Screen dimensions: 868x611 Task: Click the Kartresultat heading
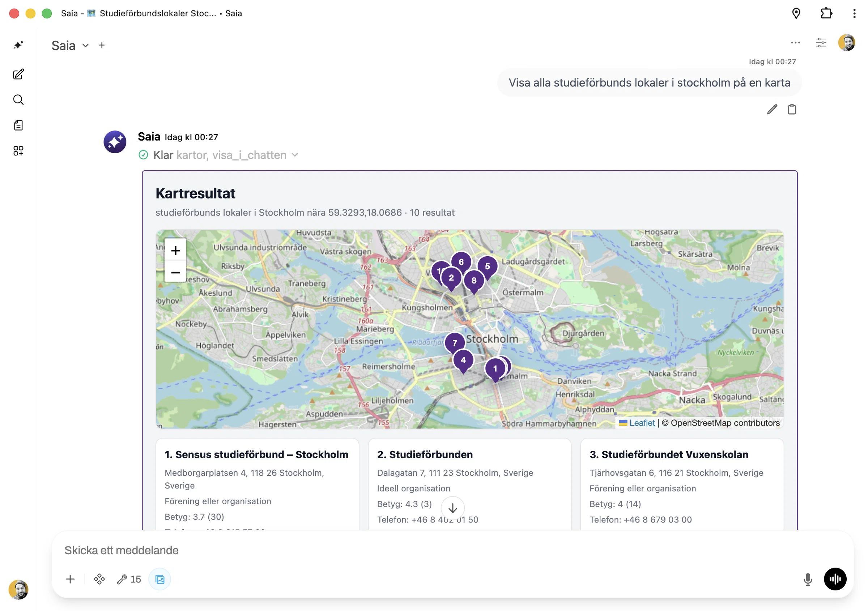click(195, 193)
